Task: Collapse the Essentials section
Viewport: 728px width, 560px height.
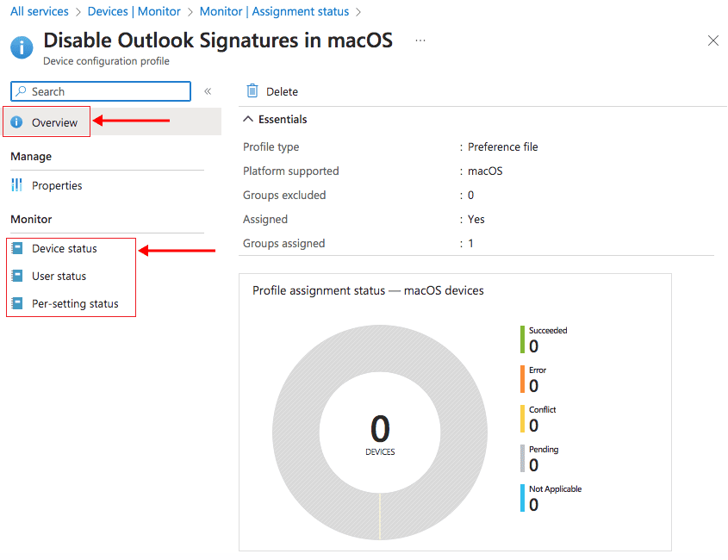Action: (249, 120)
